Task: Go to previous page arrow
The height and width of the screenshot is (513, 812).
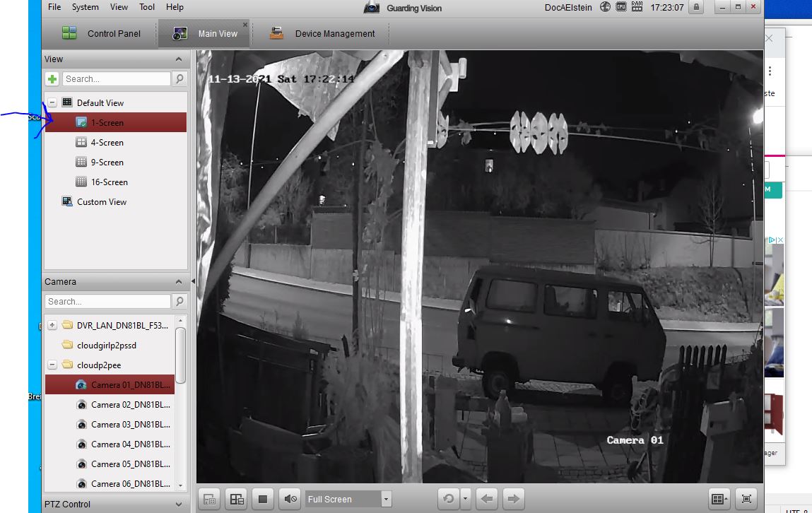Action: point(486,499)
